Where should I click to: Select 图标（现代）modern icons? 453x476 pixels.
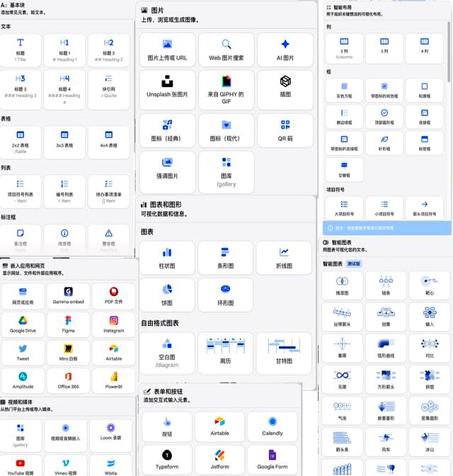click(226, 130)
